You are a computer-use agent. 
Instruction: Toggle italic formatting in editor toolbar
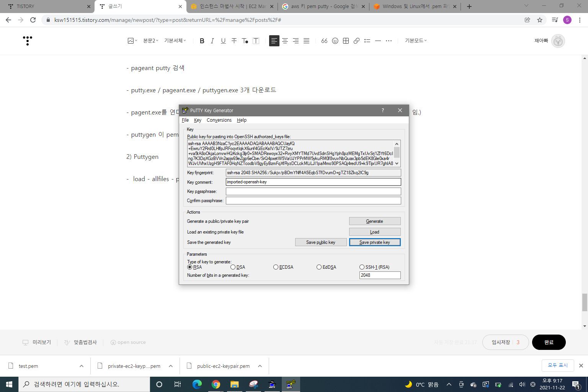[212, 41]
